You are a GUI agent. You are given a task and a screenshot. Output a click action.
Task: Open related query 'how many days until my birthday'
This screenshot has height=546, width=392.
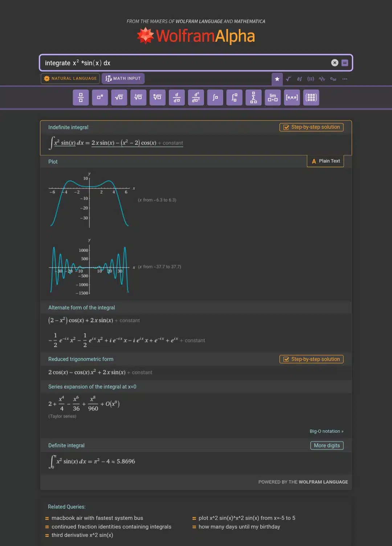point(239,527)
